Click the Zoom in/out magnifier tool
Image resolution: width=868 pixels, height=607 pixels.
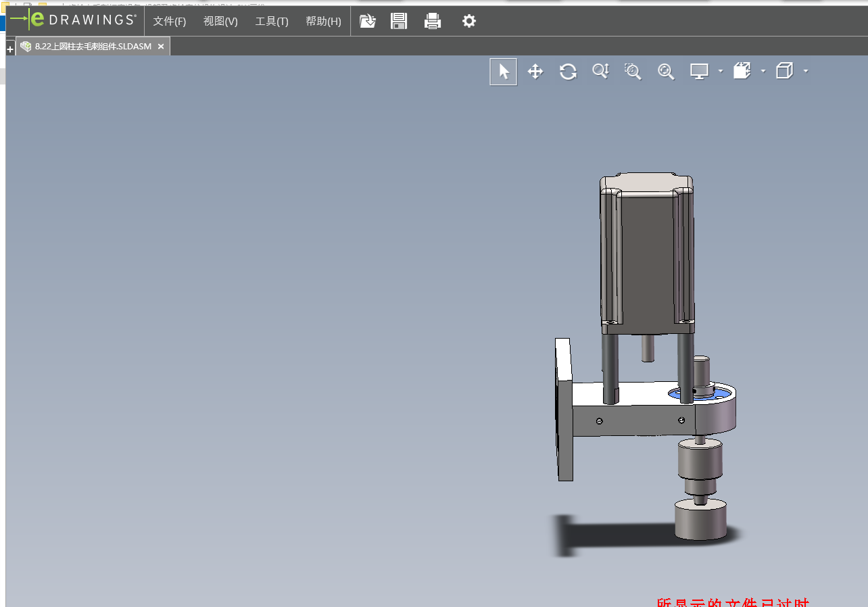coord(600,71)
